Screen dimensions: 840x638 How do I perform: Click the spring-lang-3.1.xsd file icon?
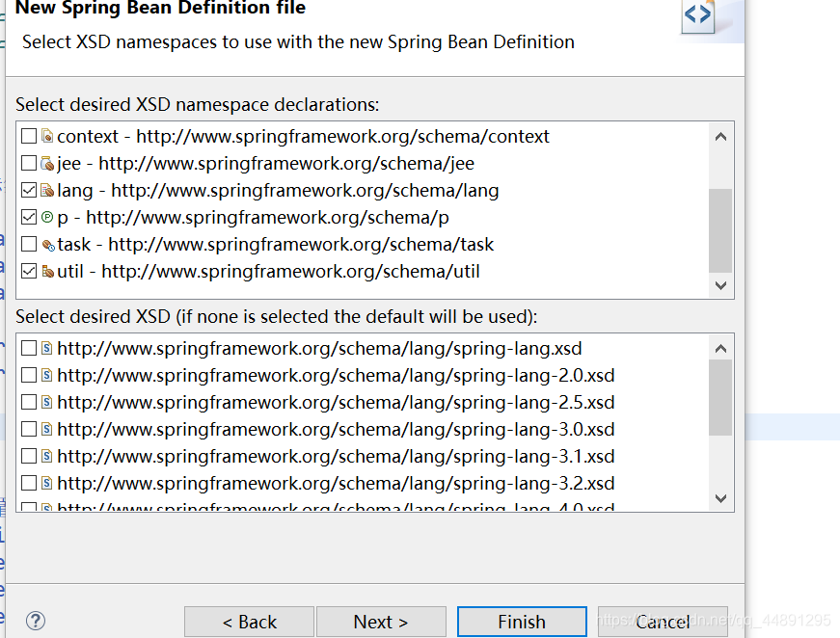47,456
